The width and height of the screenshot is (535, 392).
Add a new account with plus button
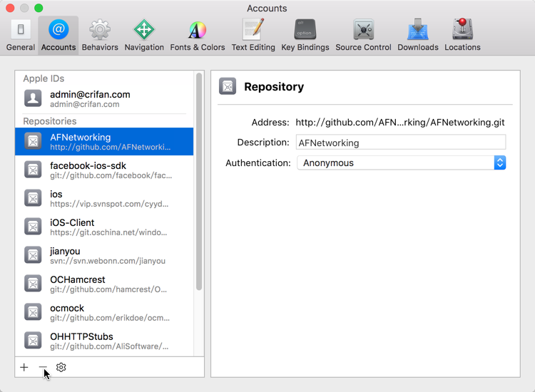pyautogui.click(x=24, y=367)
